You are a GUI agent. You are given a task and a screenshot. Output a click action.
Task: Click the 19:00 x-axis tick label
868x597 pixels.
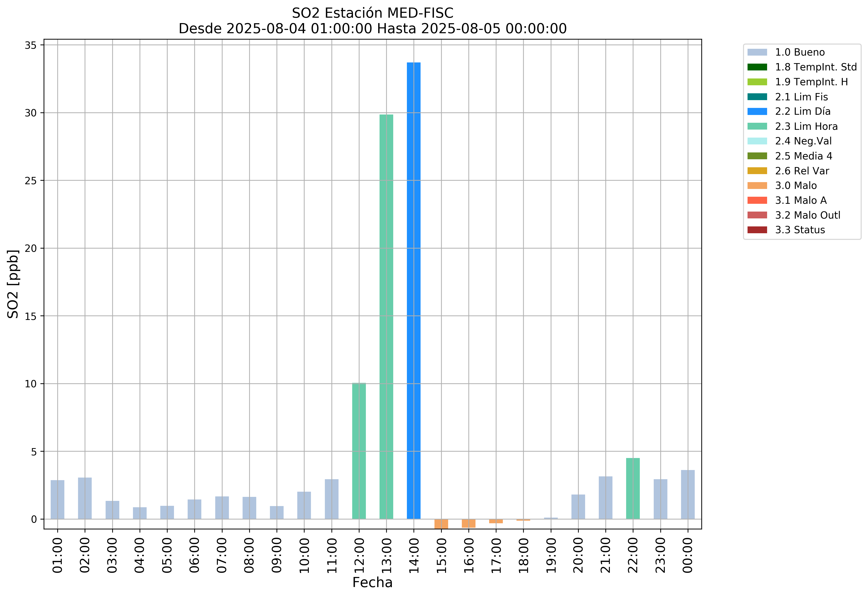[x=551, y=555]
